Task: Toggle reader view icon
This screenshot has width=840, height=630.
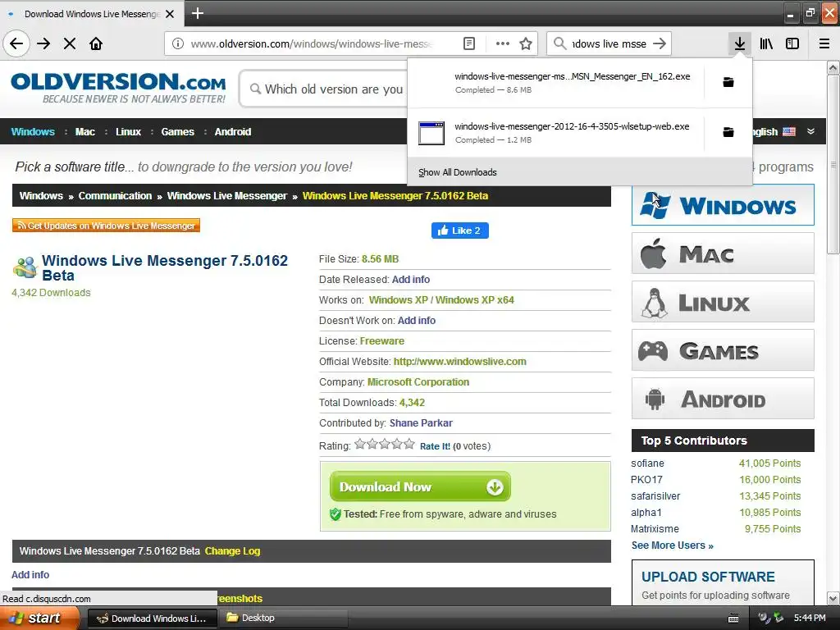Action: (468, 43)
